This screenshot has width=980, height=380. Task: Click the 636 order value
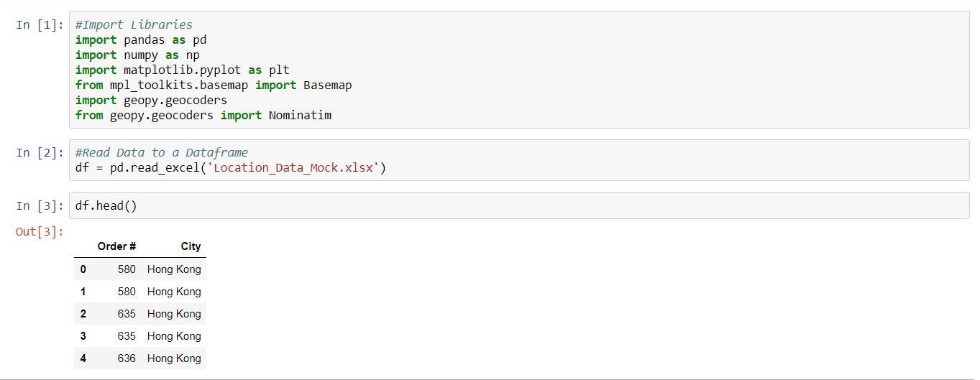[127, 358]
